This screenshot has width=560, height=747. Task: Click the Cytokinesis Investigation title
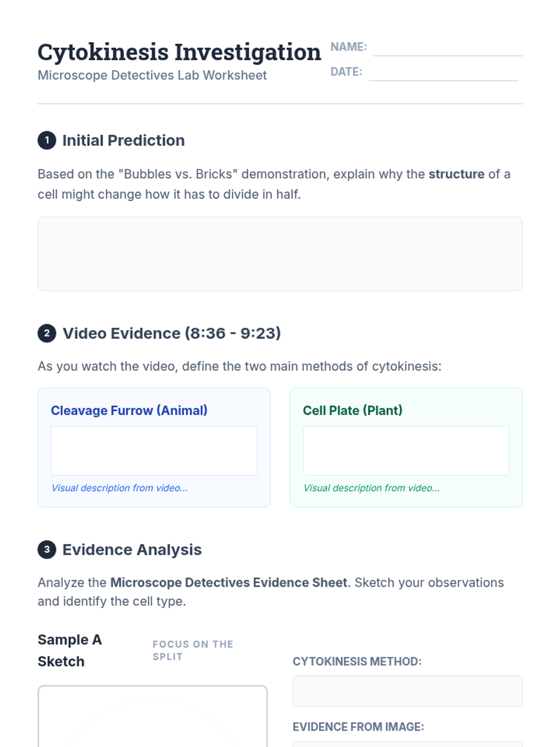click(x=179, y=52)
